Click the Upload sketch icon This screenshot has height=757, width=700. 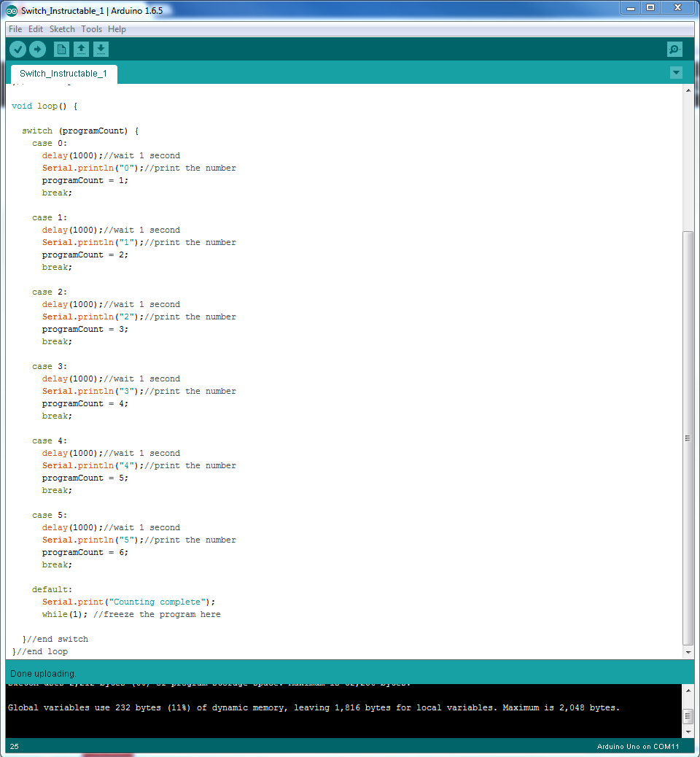click(37, 49)
